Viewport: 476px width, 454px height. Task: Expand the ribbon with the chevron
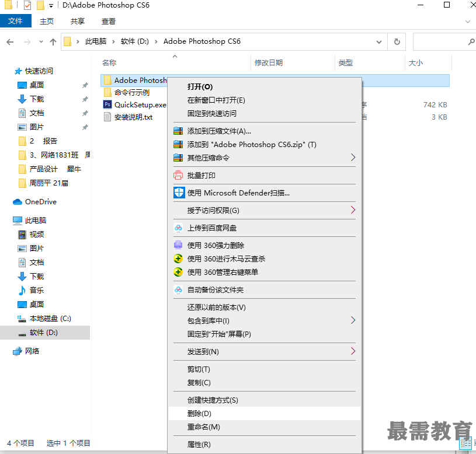click(x=468, y=22)
